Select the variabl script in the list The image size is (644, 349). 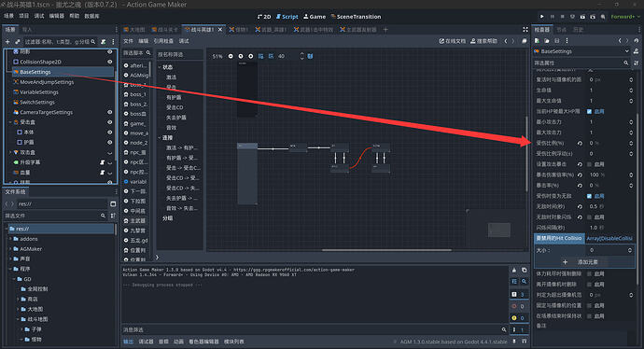pyautogui.click(x=135, y=181)
